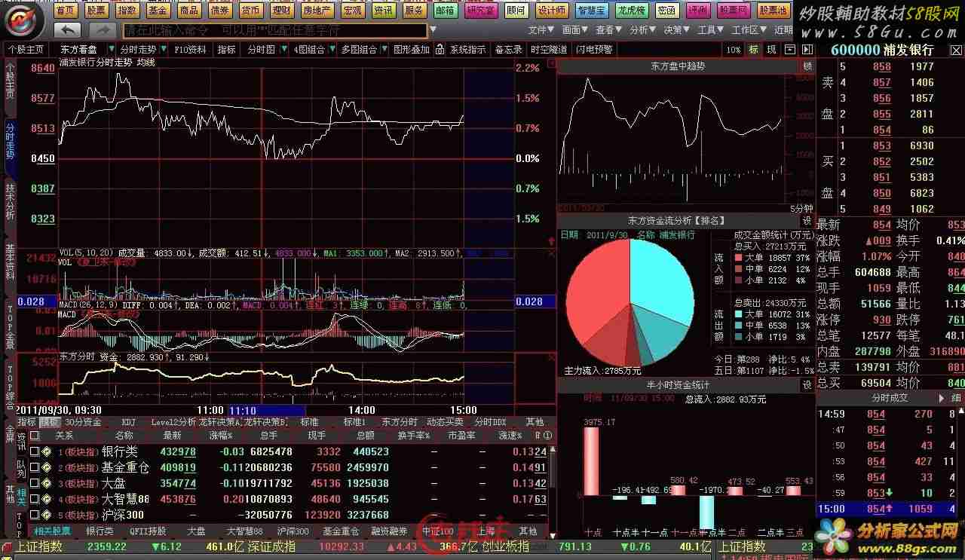This screenshot has height=560, width=965.
Task: Go back with the left arrow button
Action: coord(67,30)
